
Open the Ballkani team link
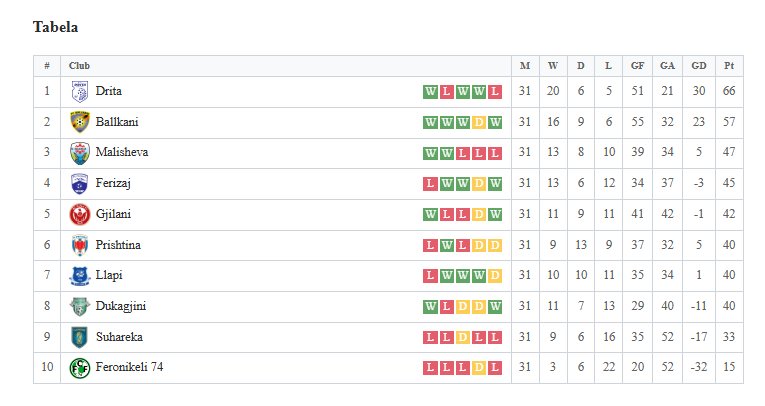(x=117, y=122)
